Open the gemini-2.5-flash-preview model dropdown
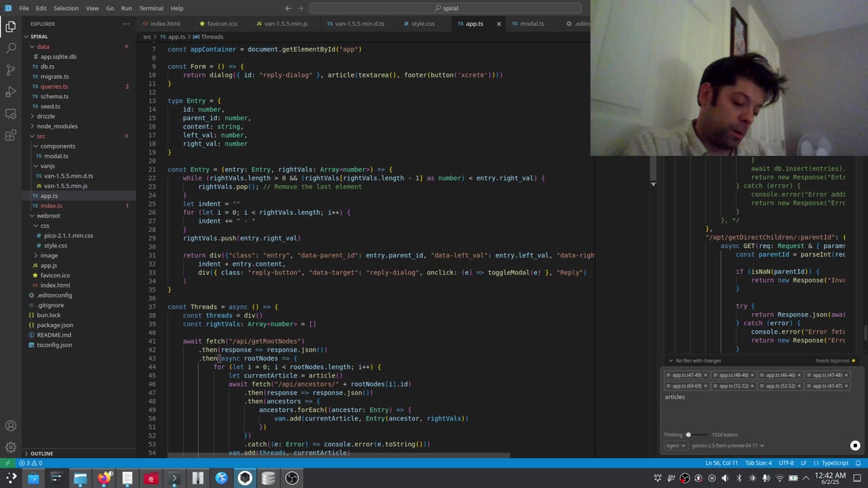Image resolution: width=868 pixels, height=488 pixels. coord(728,445)
